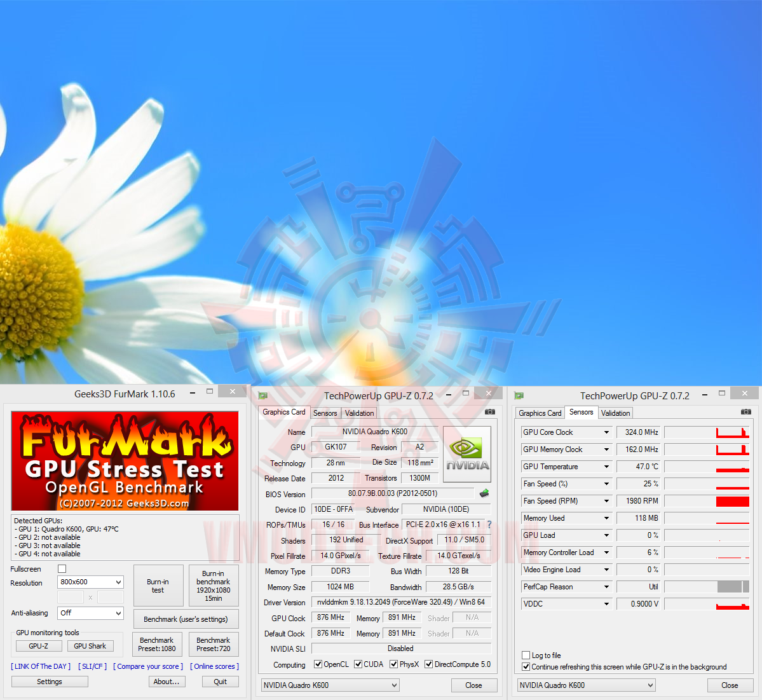Open the GPU selector dropdown in Sensors window
This screenshot has height=700, width=762.
(x=587, y=685)
